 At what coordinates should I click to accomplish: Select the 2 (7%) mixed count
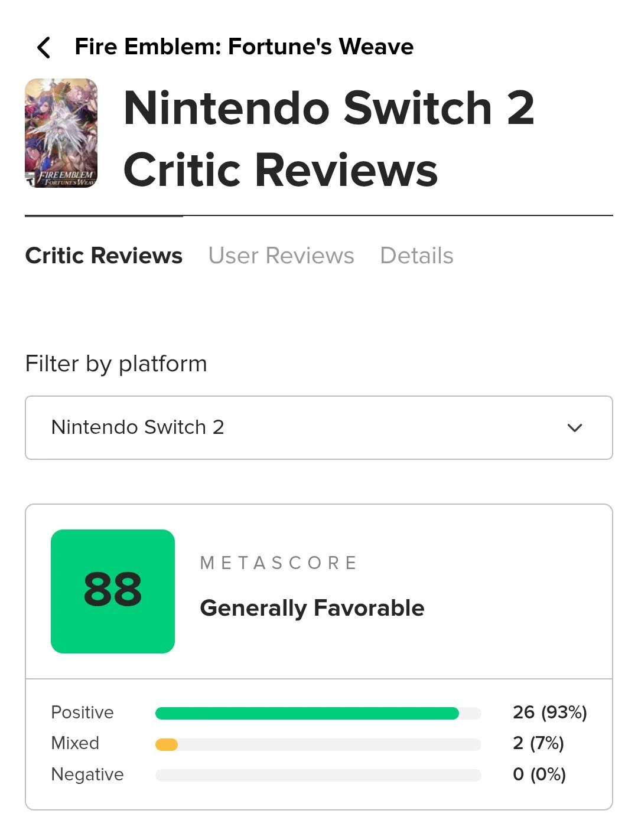point(538,743)
